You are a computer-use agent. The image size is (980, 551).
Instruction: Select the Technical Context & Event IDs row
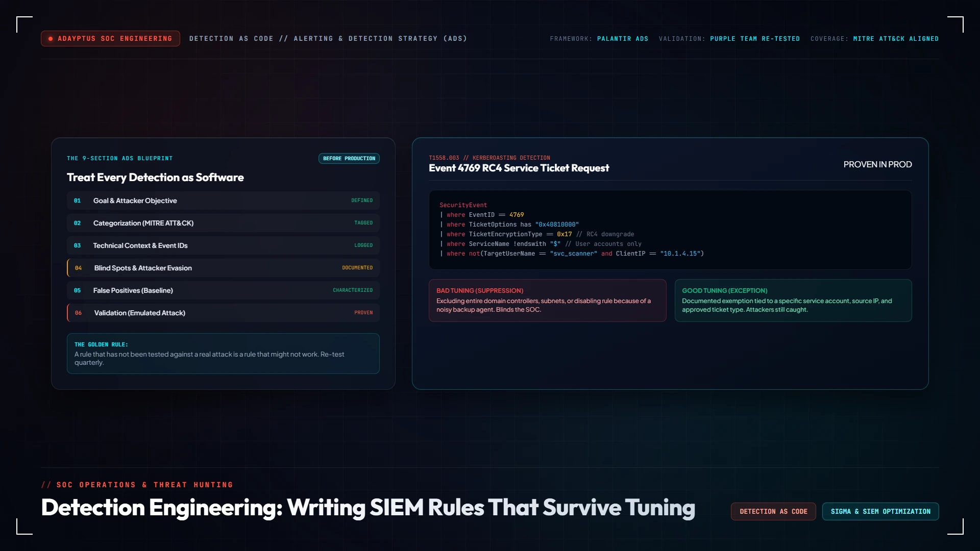point(223,245)
